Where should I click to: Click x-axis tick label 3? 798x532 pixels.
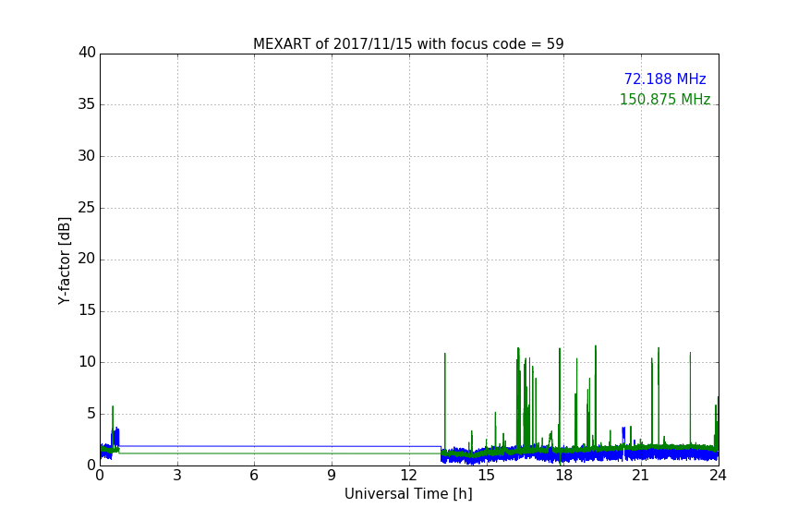tap(177, 476)
